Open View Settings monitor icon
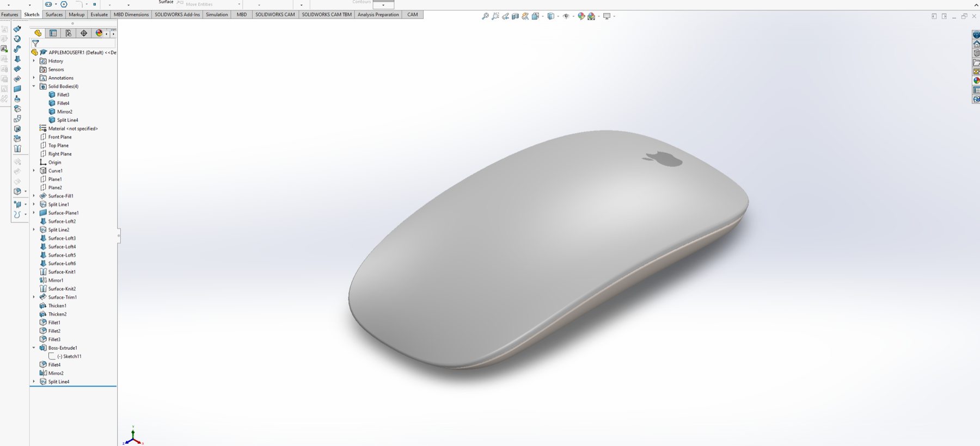Screen dimensions: 980x446 pos(607,16)
